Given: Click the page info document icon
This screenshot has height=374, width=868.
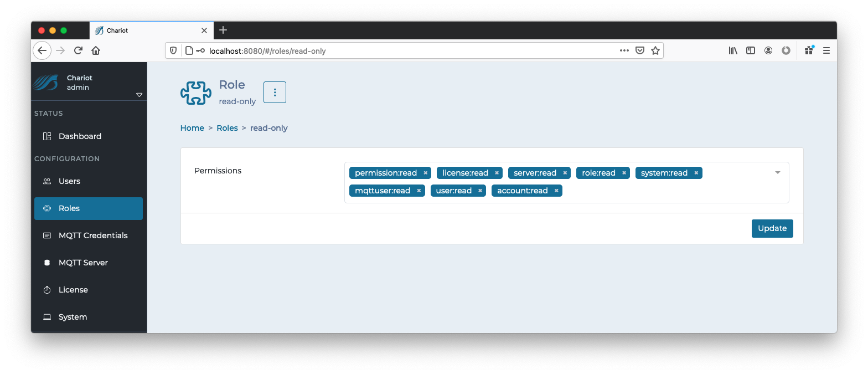Looking at the screenshot, I should 189,50.
